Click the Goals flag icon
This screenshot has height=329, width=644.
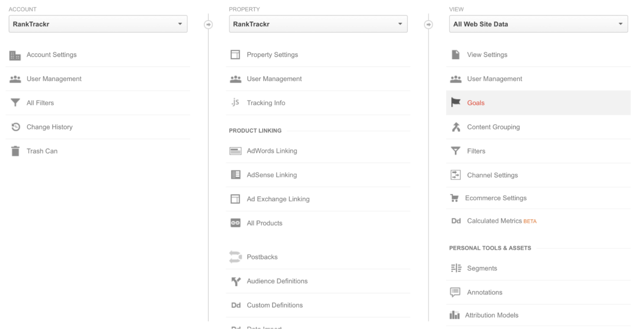pos(455,103)
